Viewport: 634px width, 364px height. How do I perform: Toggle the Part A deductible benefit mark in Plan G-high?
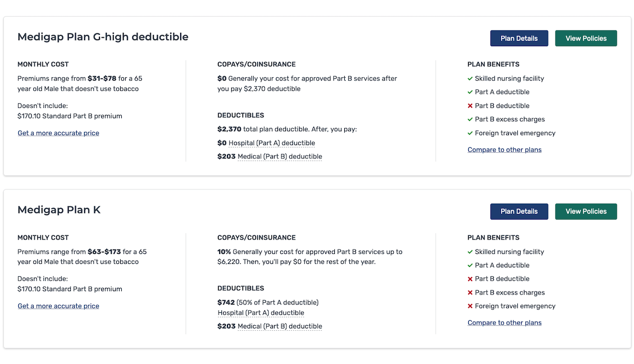(470, 92)
